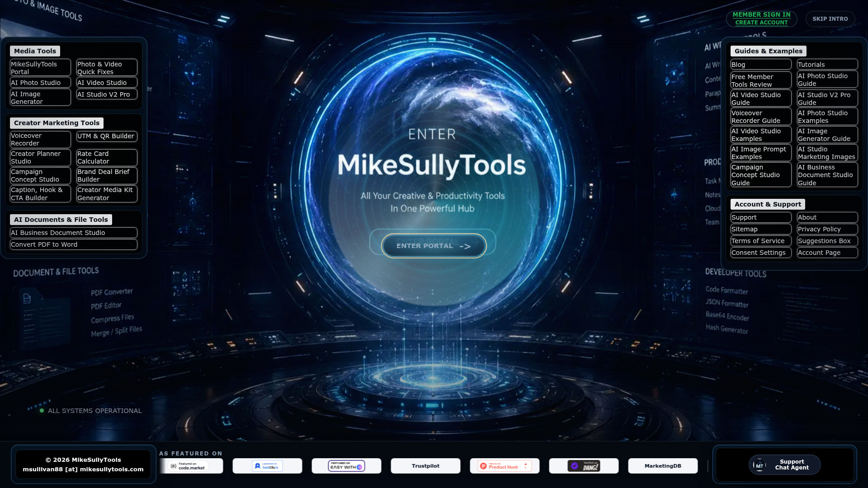The width and height of the screenshot is (868, 488).
Task: Click the MT avatar in Support Chat
Action: click(759, 465)
